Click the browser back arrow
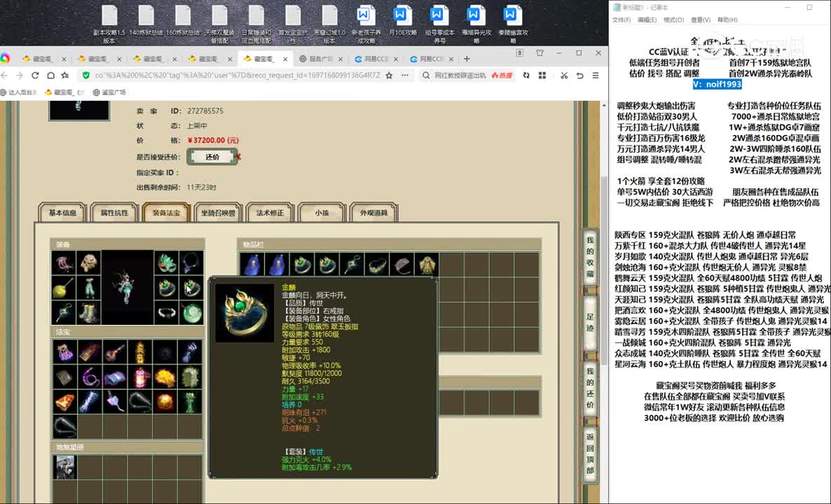 [x=5, y=75]
